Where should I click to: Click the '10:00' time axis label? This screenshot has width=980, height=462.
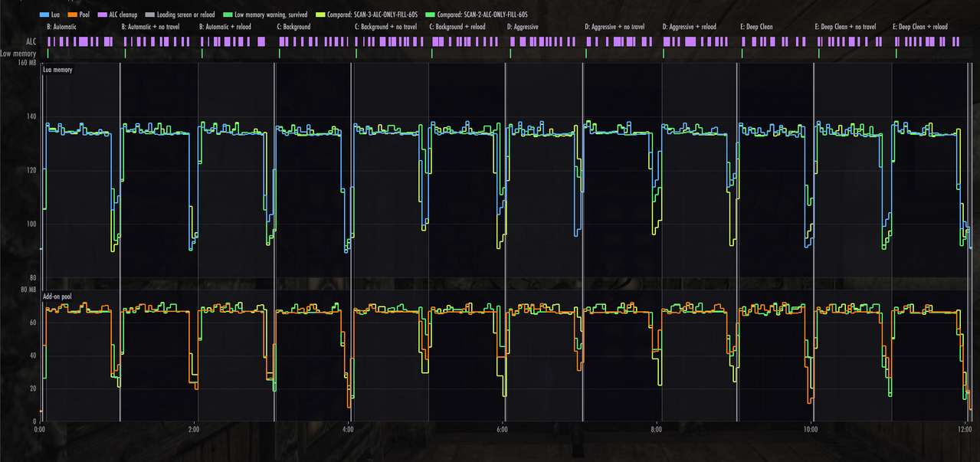pyautogui.click(x=811, y=430)
